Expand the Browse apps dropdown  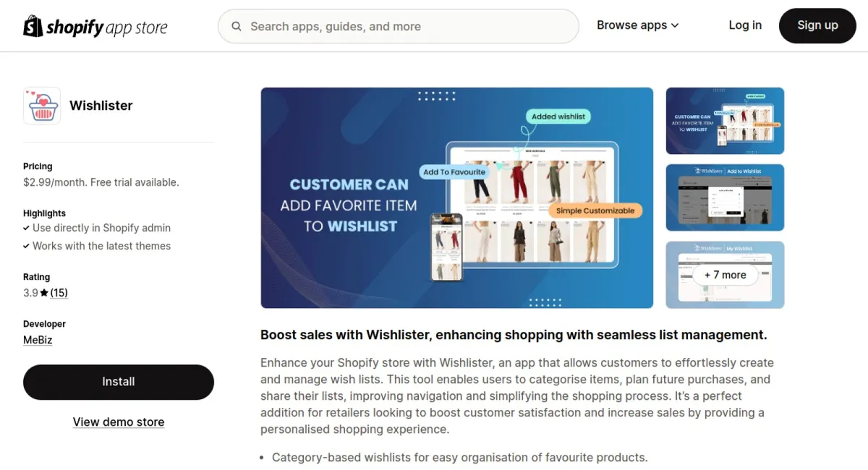(637, 25)
